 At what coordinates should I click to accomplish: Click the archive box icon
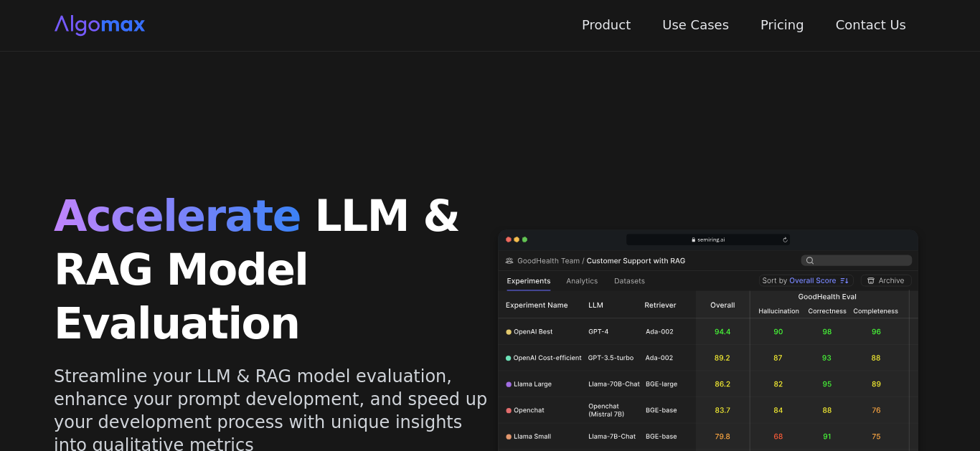pyautogui.click(x=871, y=281)
